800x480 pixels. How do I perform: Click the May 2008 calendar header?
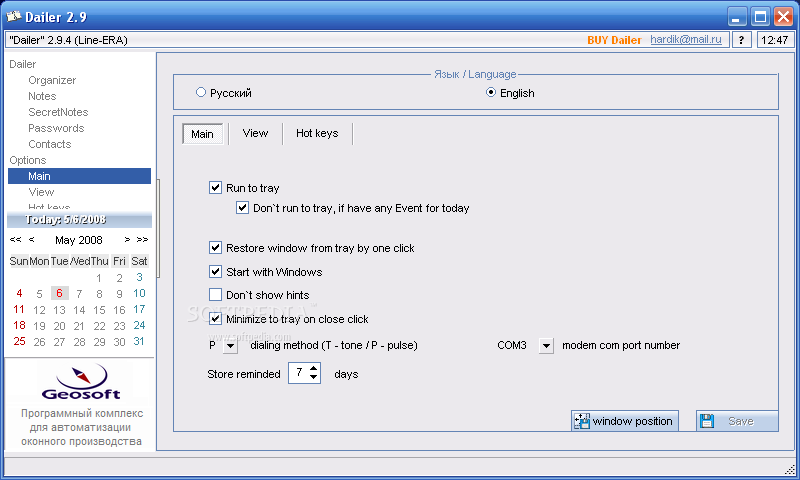pyautogui.click(x=79, y=240)
